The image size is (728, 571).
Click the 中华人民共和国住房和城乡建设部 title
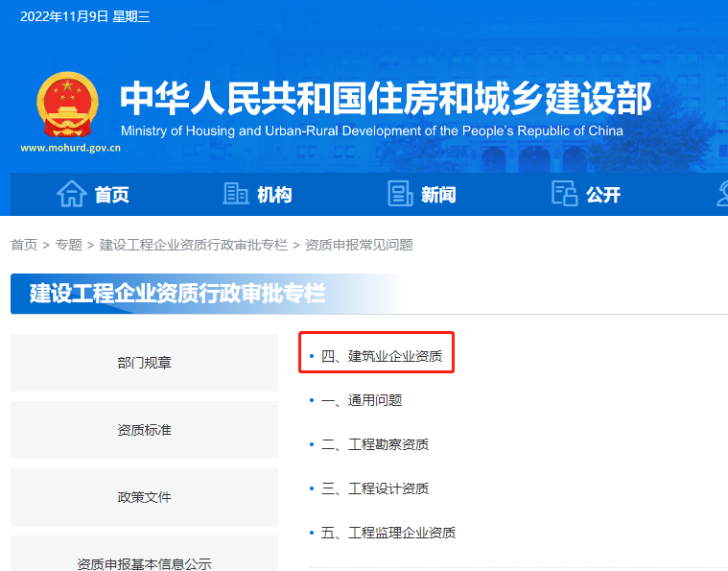pyautogui.click(x=386, y=98)
